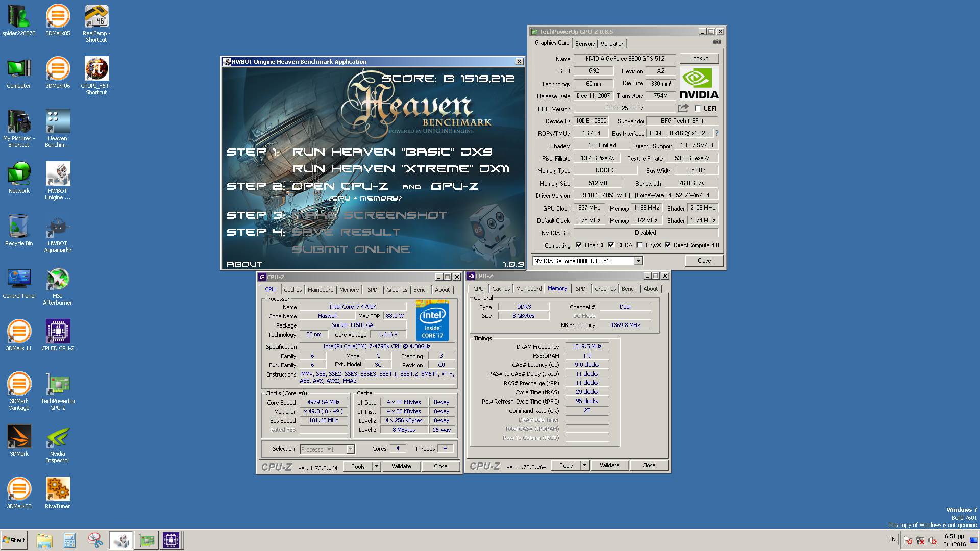This screenshot has height=551, width=980.
Task: Click the Core Speed value 4979.54 MHz
Action: [324, 402]
